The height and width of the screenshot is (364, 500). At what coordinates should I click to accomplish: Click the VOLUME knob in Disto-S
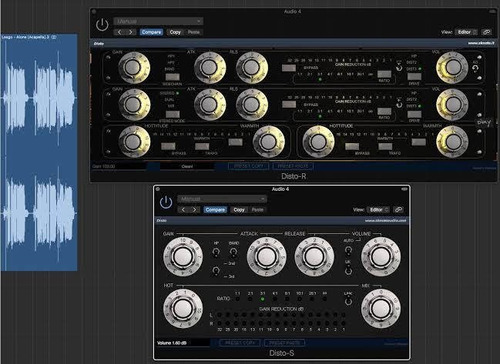381,257
